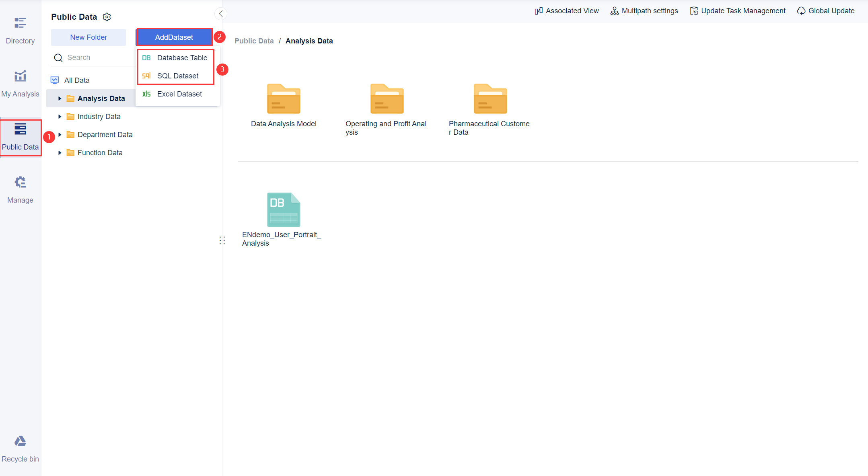Click Public Data in the breadcrumb
This screenshot has height=476, width=868.
click(x=254, y=41)
